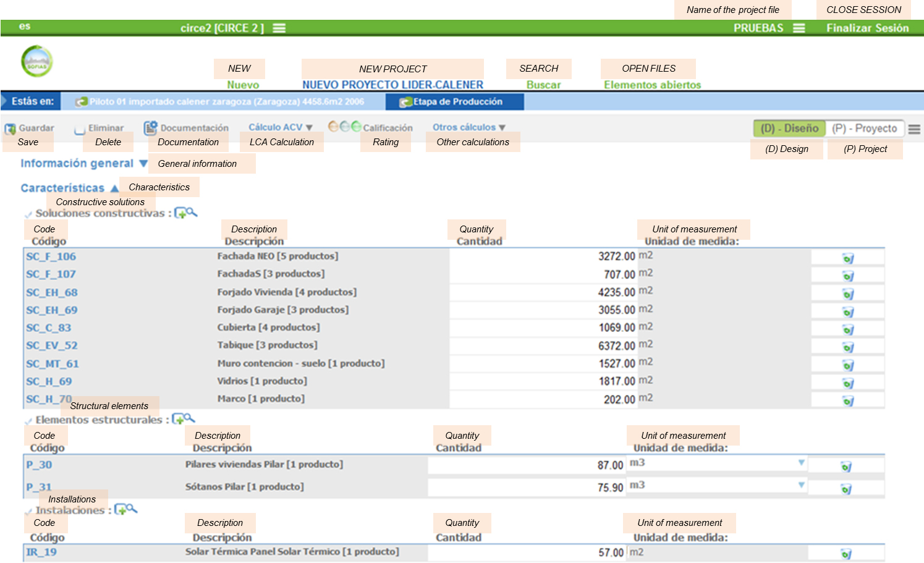The image size is (924, 563).
Task: Click the quantity field showing 3272.00
Action: [543, 256]
